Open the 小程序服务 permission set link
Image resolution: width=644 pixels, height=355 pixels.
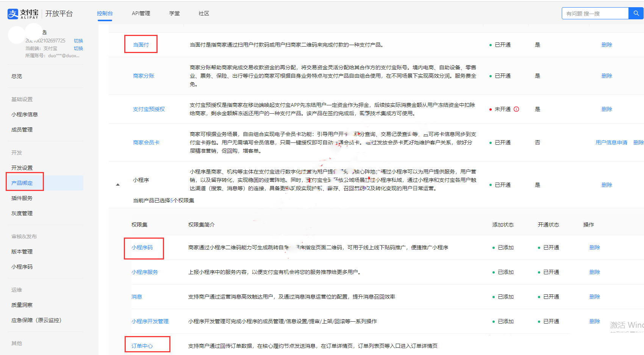click(145, 272)
